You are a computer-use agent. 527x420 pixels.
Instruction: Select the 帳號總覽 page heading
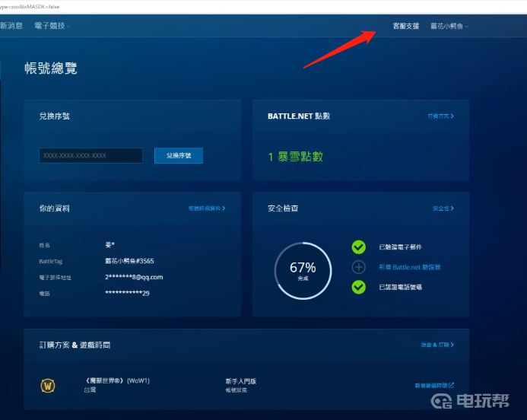[x=51, y=68]
